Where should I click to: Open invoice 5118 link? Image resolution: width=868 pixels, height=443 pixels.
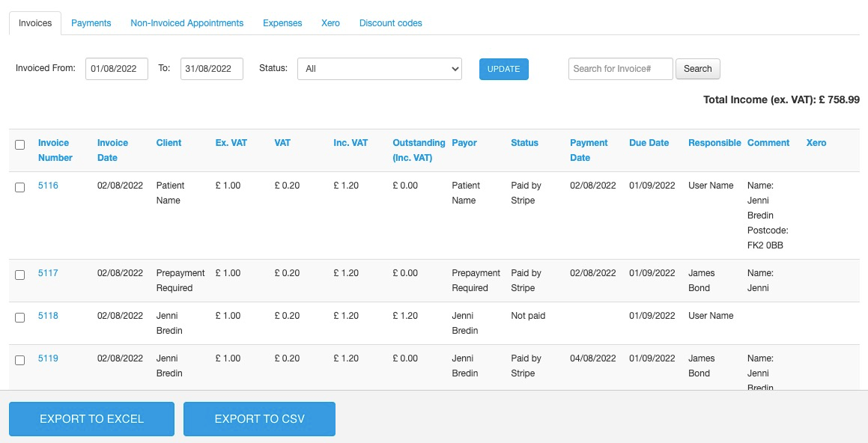[48, 315]
